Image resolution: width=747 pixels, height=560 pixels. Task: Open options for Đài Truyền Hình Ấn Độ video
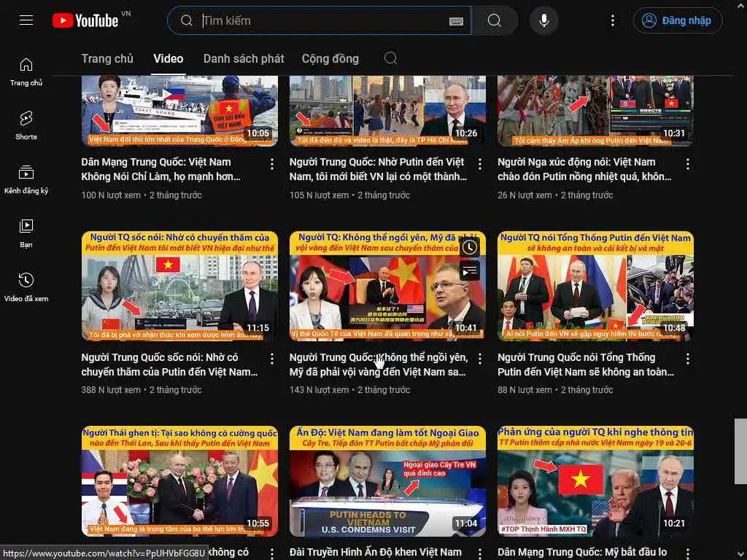click(x=480, y=553)
